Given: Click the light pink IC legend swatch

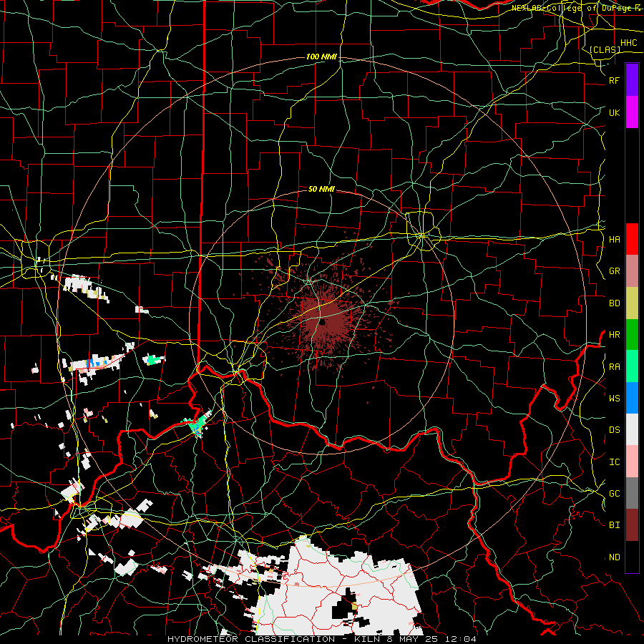Looking at the screenshot, I should coord(632,462).
